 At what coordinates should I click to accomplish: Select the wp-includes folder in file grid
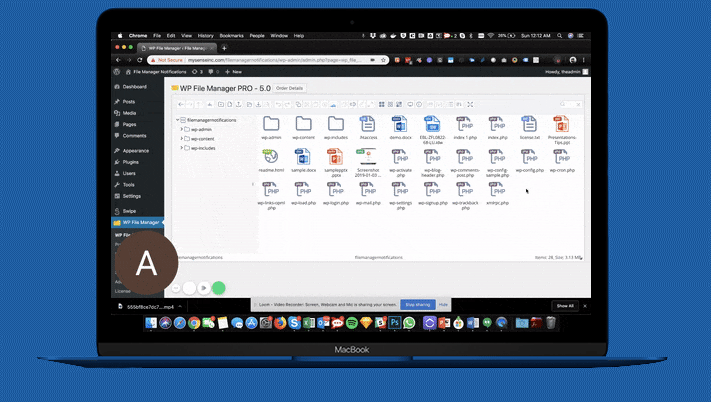336,123
